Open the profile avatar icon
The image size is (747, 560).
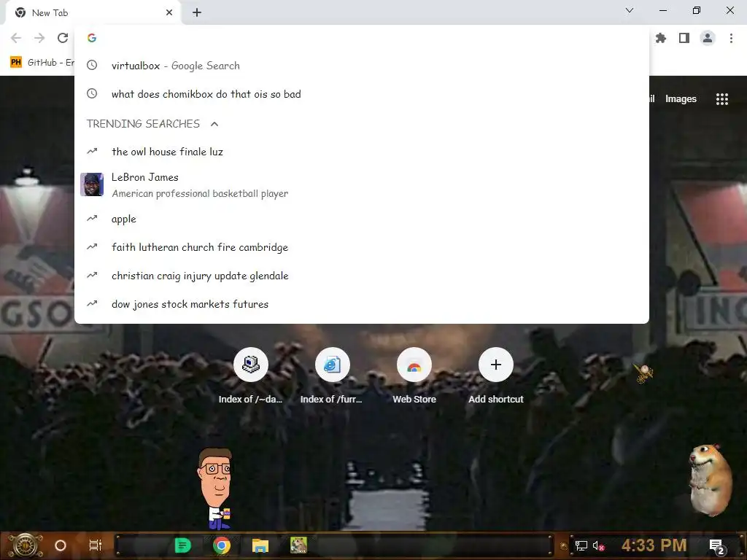pos(708,38)
